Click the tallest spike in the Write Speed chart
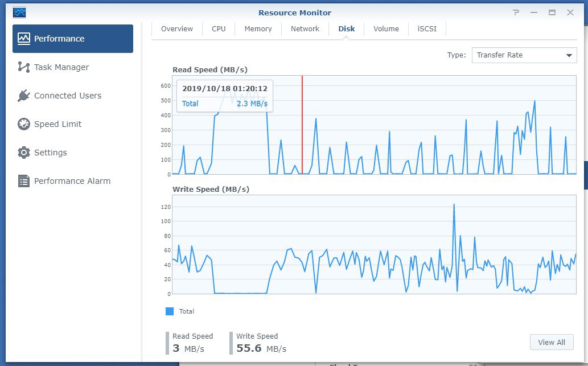This screenshot has width=588, height=366. tap(454, 205)
